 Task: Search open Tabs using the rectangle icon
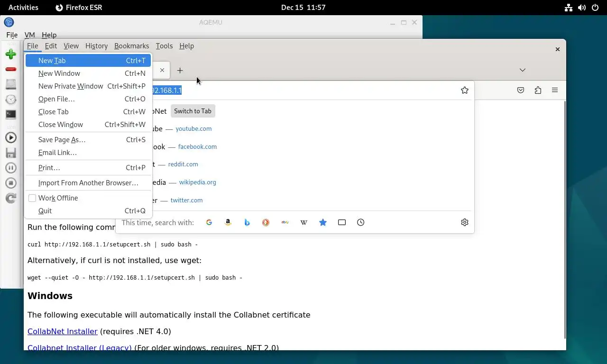pos(342,222)
